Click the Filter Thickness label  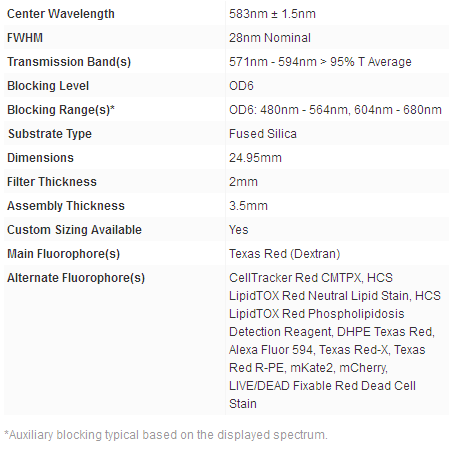(x=52, y=182)
